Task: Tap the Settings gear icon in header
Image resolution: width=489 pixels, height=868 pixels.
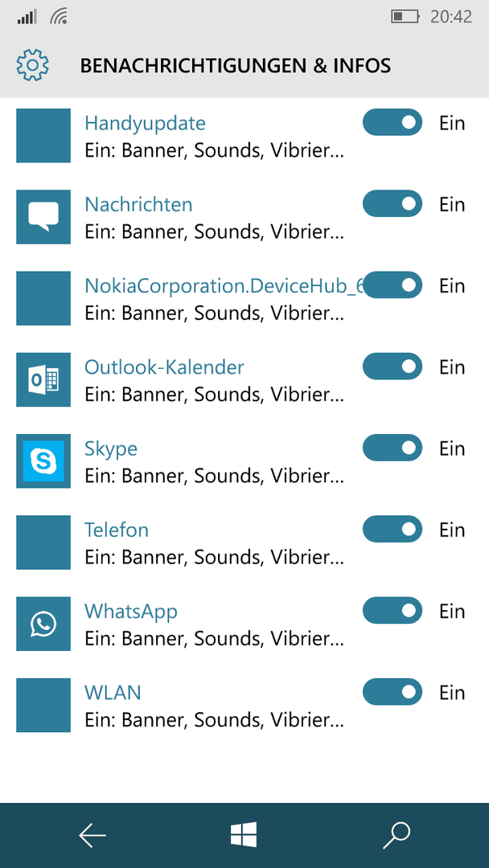Action: tap(33, 65)
